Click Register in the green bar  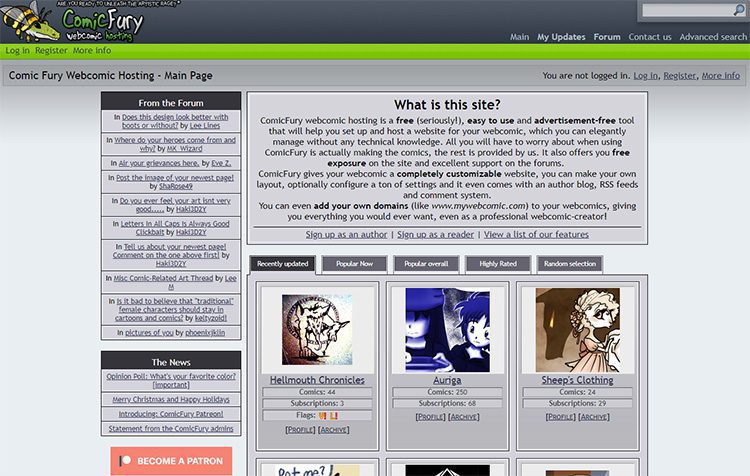51,50
